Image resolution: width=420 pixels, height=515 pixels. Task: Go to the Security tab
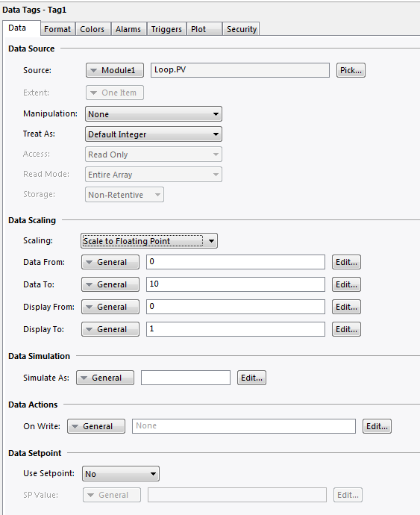pos(241,29)
